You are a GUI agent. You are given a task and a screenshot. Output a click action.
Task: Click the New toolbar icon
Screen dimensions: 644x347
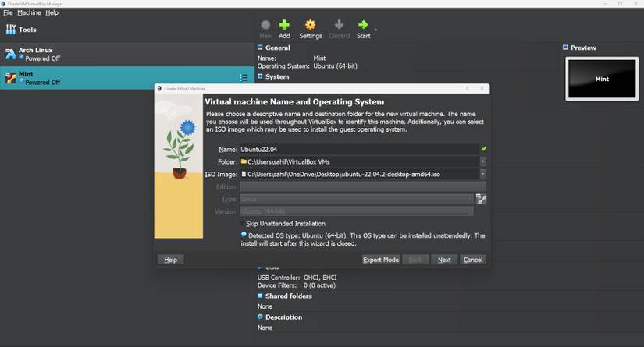coord(265,25)
